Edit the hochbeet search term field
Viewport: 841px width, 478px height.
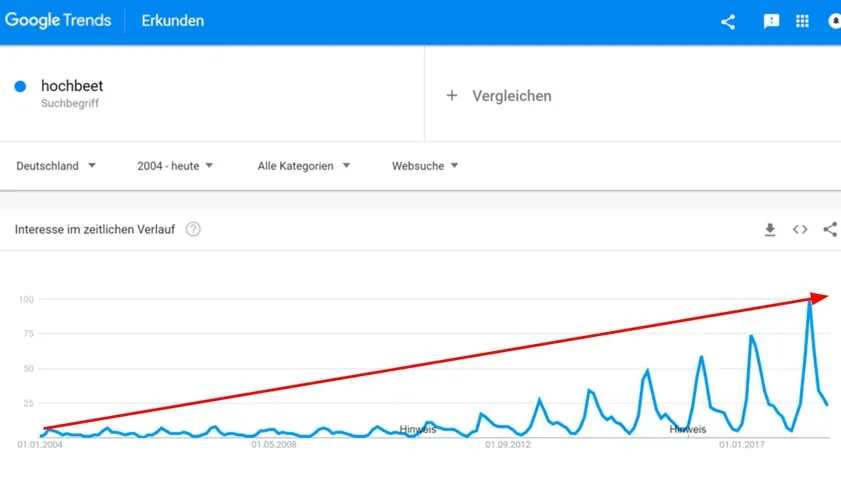(x=212, y=93)
